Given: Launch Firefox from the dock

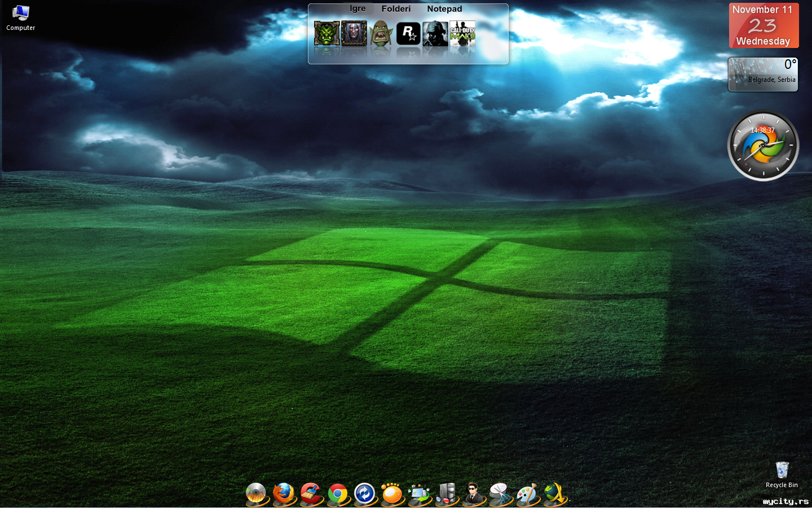Looking at the screenshot, I should pos(284,494).
